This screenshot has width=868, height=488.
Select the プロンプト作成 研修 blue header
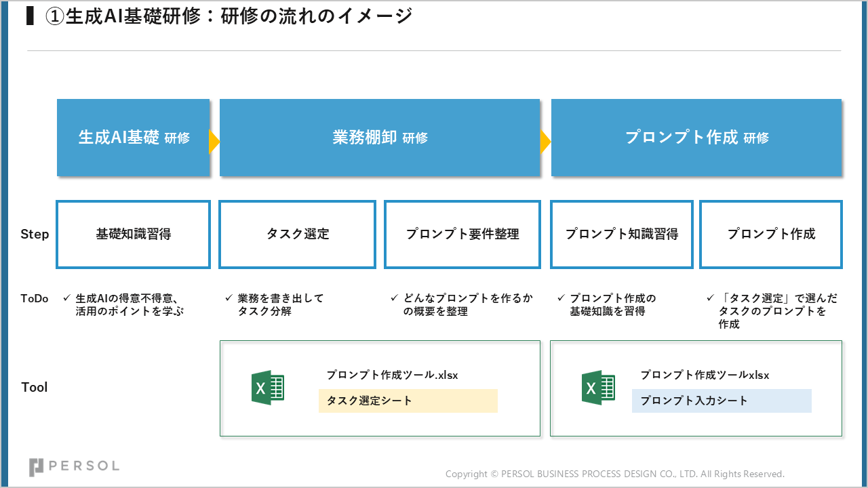point(696,138)
